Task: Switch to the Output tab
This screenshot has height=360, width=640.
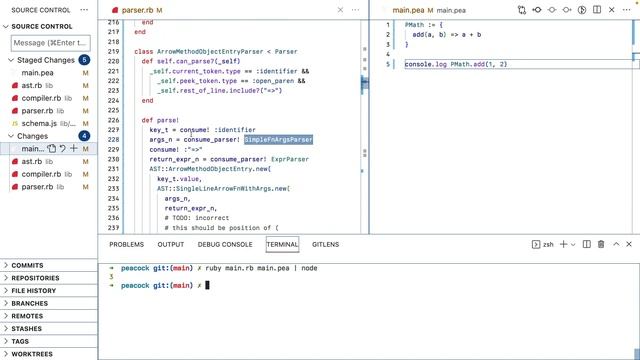Action: tap(171, 244)
